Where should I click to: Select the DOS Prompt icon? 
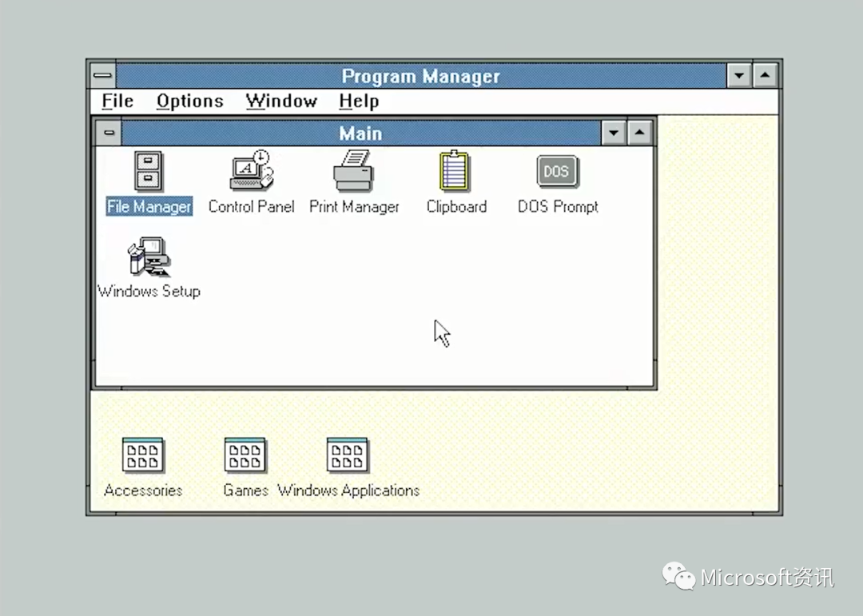(x=557, y=171)
